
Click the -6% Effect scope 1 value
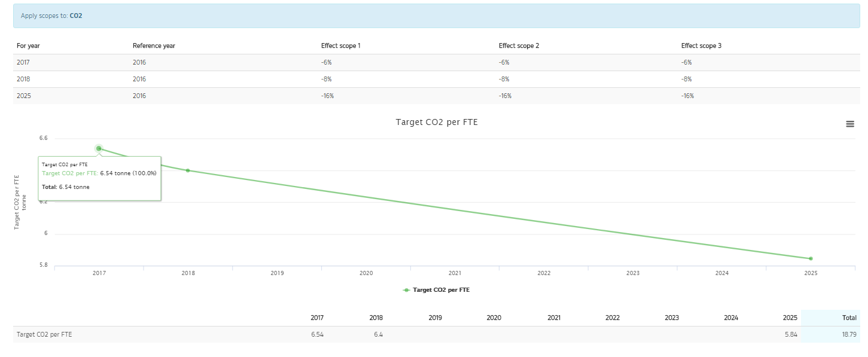pos(327,62)
